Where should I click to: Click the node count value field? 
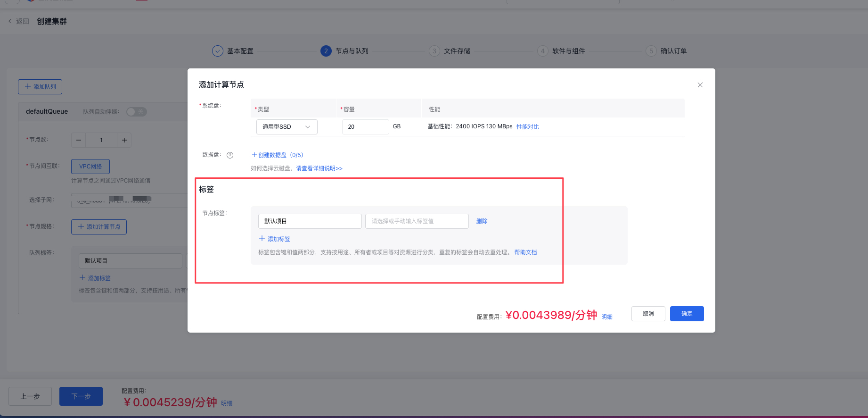(x=101, y=140)
